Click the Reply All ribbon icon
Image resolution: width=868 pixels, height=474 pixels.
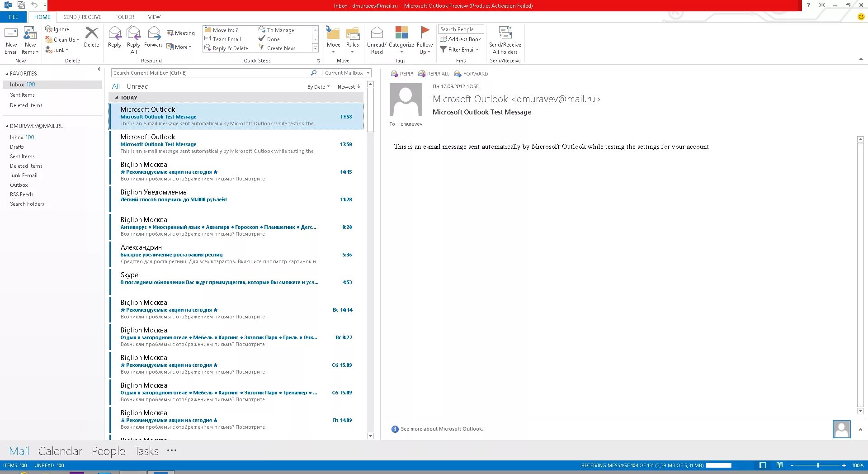point(134,40)
